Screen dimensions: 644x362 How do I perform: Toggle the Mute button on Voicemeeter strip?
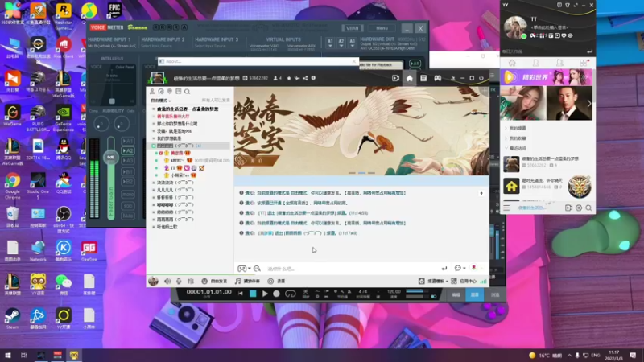tap(128, 216)
